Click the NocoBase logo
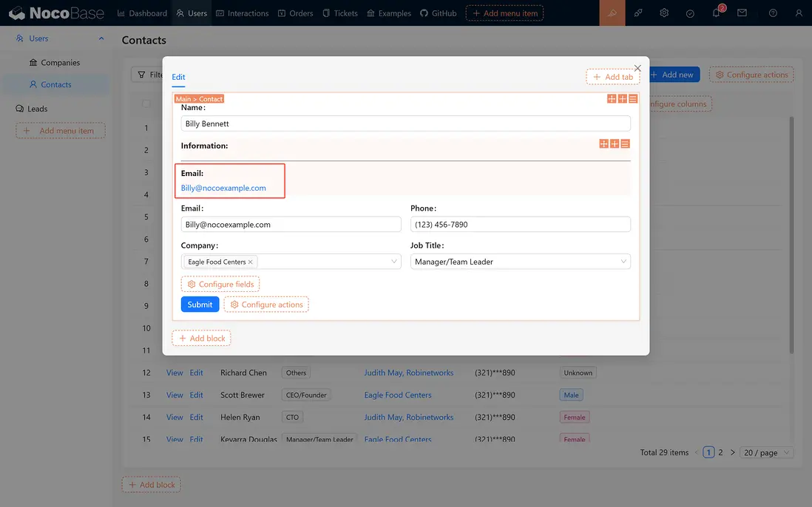The width and height of the screenshot is (812, 507). point(56,13)
